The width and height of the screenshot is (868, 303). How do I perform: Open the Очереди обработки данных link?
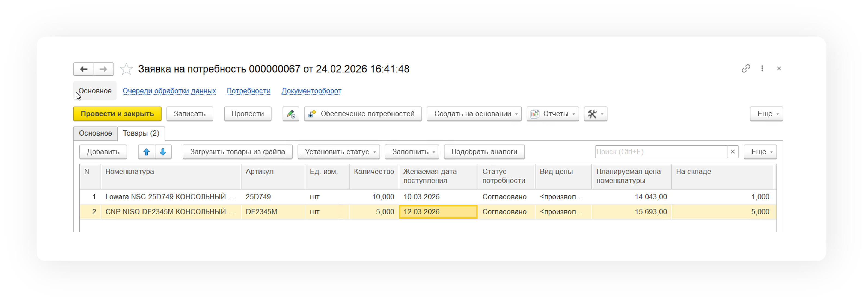coord(169,91)
